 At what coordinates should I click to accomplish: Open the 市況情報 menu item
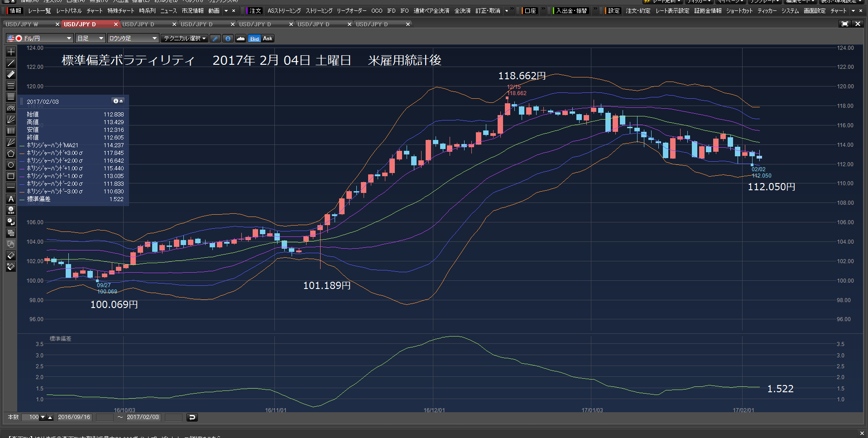tap(192, 11)
